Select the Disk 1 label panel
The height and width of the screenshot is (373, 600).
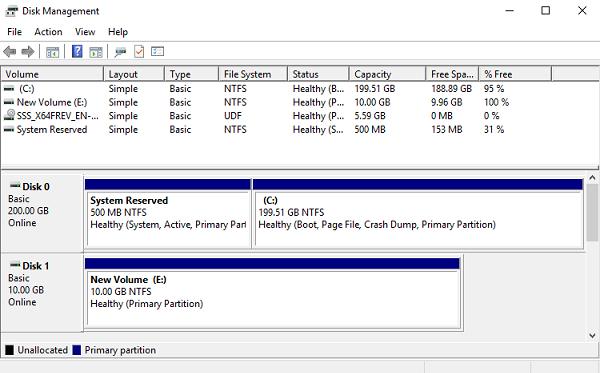[42, 292]
